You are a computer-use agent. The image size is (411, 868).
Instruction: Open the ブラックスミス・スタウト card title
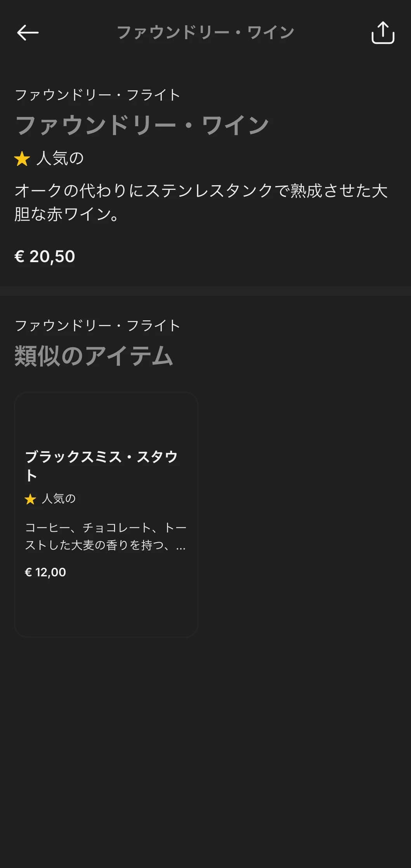(x=102, y=466)
